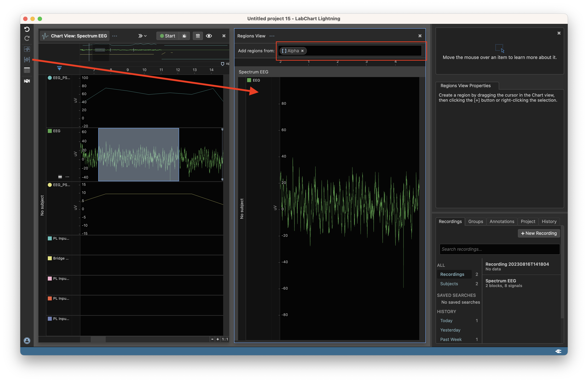Select the Regions View icon in the sidebar
The image size is (588, 382).
(27, 59)
